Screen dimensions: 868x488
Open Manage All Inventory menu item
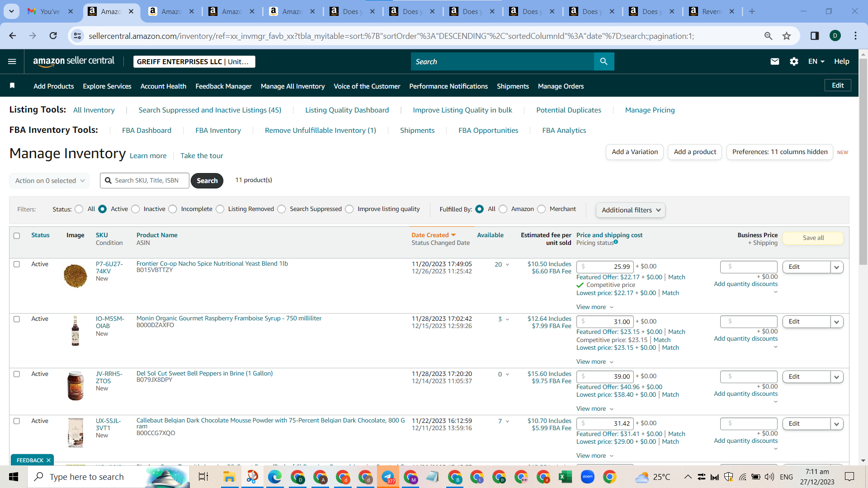click(x=292, y=86)
